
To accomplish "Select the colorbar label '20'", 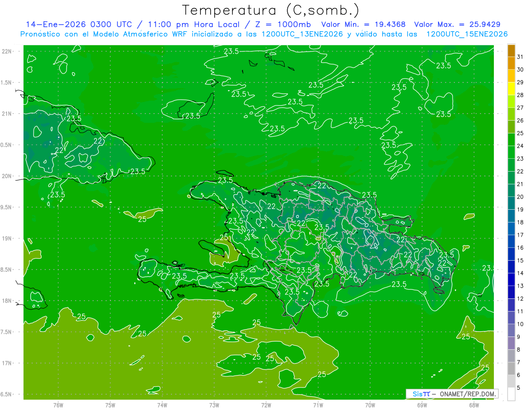I will (x=520, y=197).
